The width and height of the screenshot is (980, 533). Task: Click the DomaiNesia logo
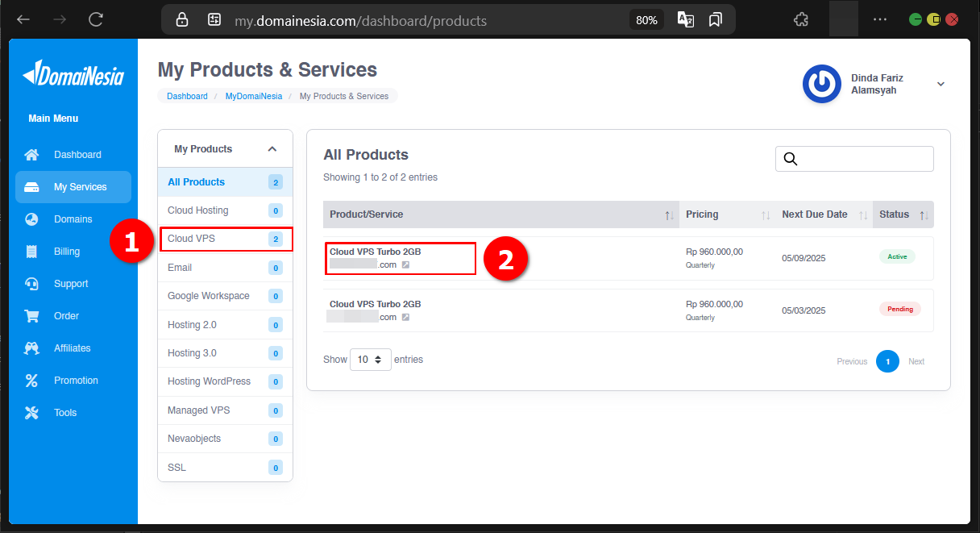[x=73, y=74]
